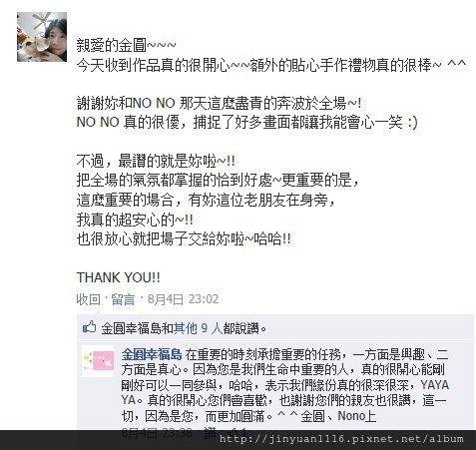The image size is (476, 450).
Task: Click the bold 金圓幸福島 comment author name
Action: 152,355
